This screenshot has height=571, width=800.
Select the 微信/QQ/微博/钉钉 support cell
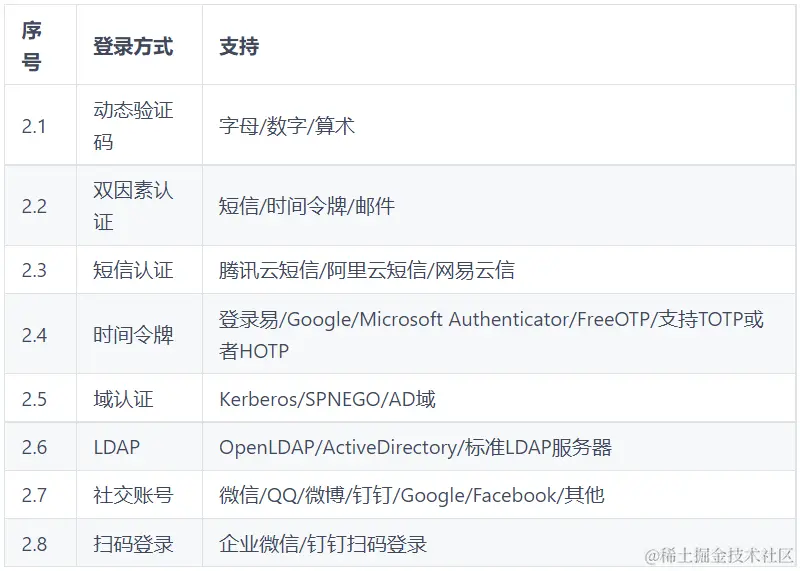(499, 494)
